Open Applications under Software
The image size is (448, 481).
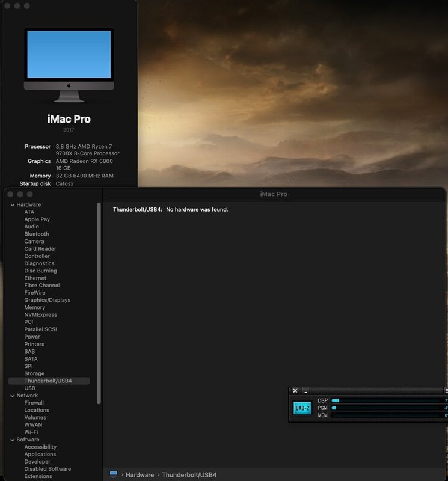click(x=40, y=455)
